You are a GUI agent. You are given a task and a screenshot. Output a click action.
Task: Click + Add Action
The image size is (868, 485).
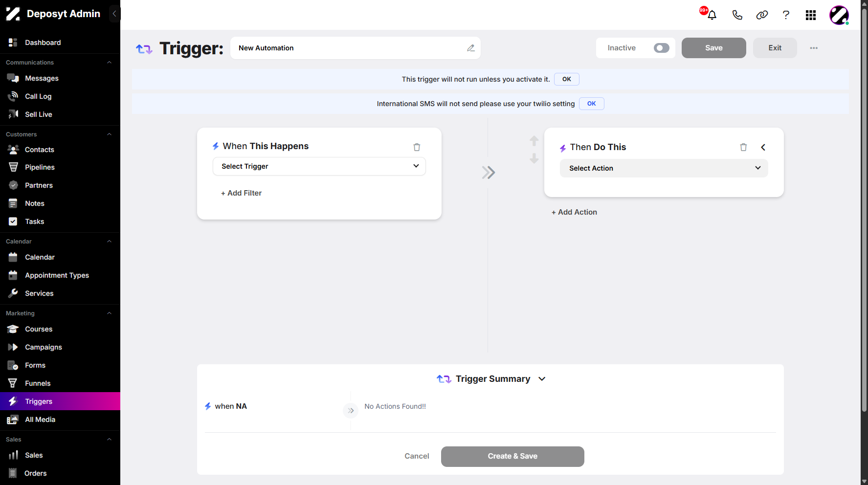[574, 212]
